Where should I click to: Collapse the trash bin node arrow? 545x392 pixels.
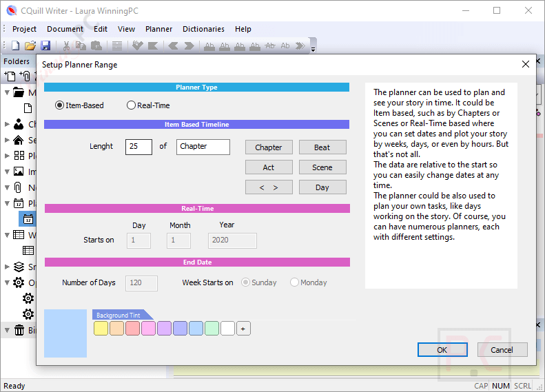7,330
